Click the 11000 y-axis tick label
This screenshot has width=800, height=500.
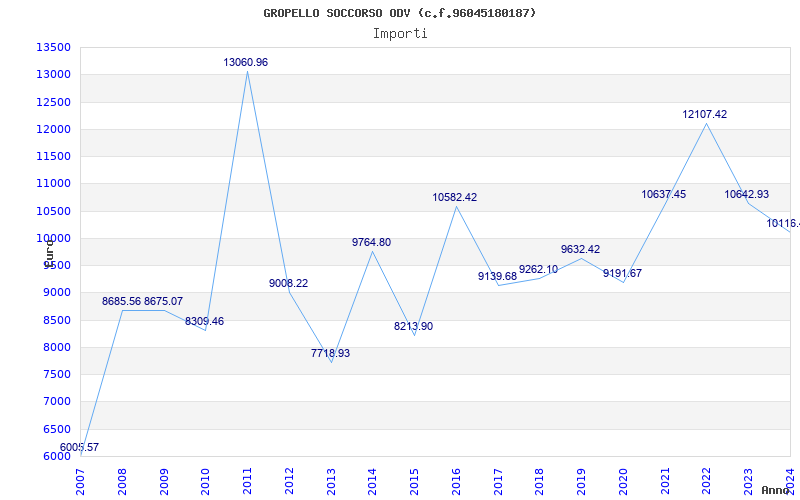(x=53, y=184)
